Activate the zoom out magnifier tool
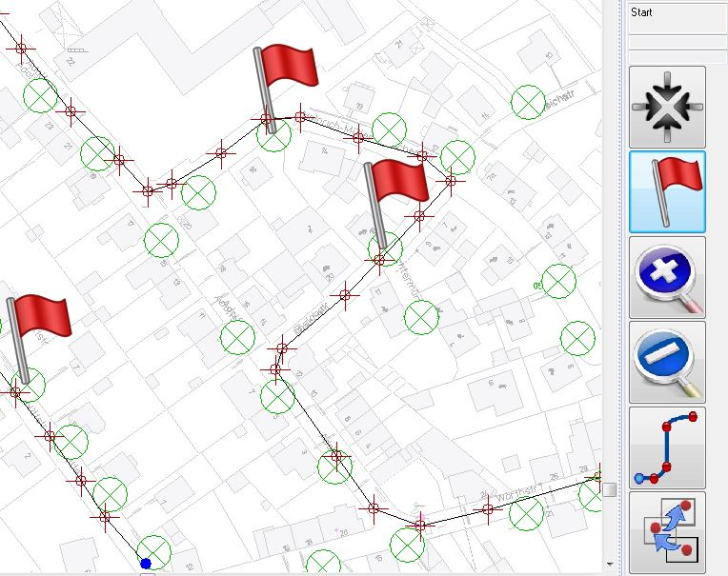728x576 pixels. [x=667, y=362]
